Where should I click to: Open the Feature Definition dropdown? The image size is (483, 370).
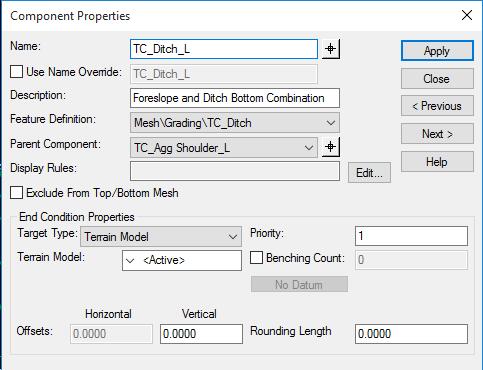pos(235,123)
